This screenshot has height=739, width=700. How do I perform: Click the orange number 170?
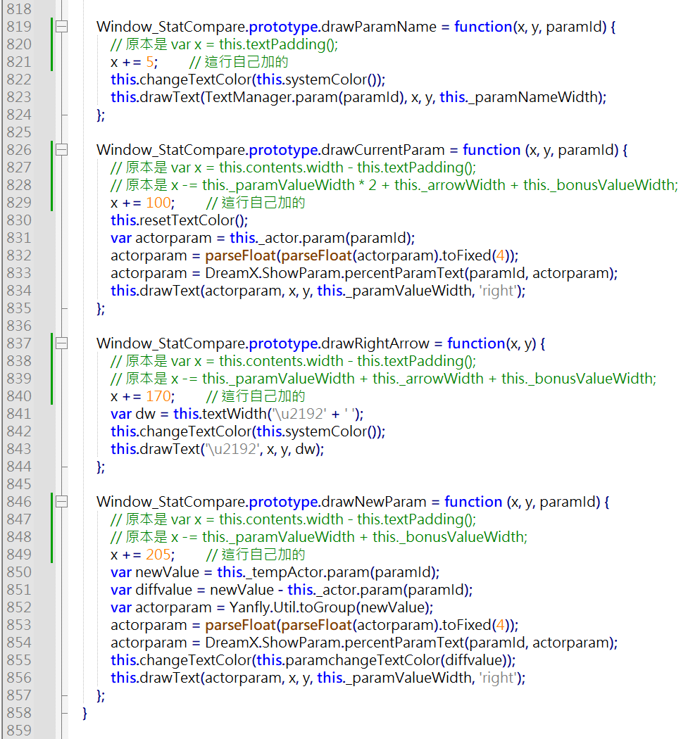[158, 396]
